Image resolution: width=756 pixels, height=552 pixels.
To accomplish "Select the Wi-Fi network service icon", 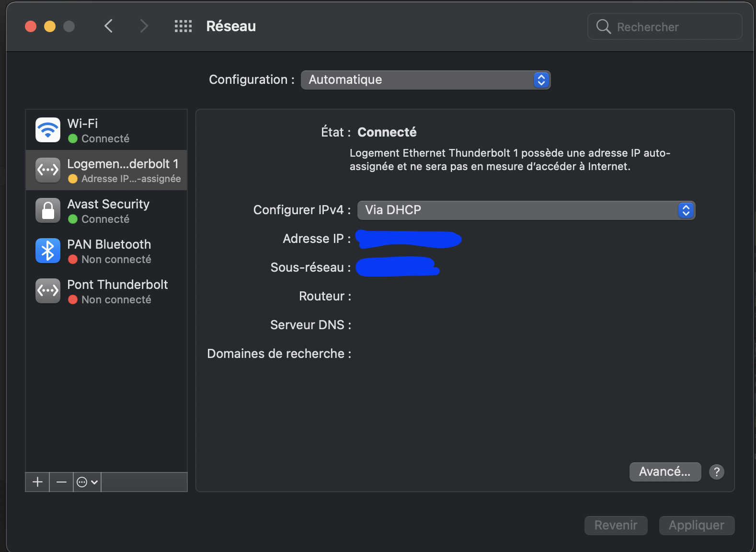I will tap(48, 130).
